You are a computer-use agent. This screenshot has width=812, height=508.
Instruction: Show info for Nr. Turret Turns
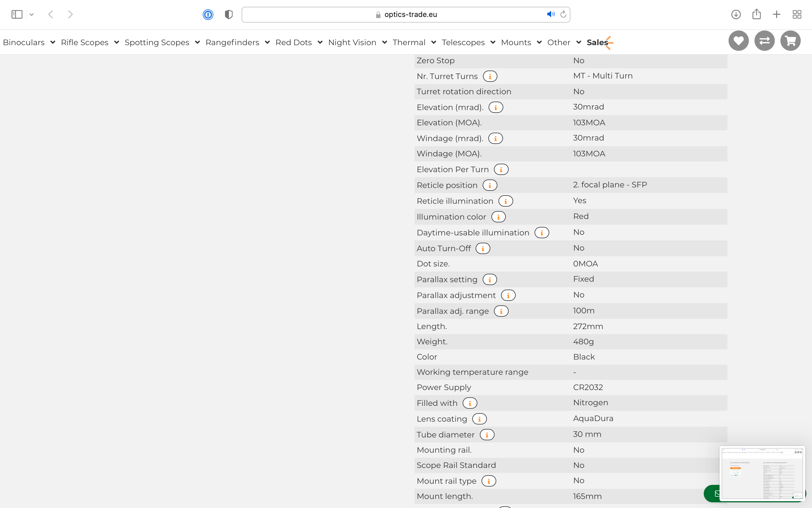(x=490, y=76)
